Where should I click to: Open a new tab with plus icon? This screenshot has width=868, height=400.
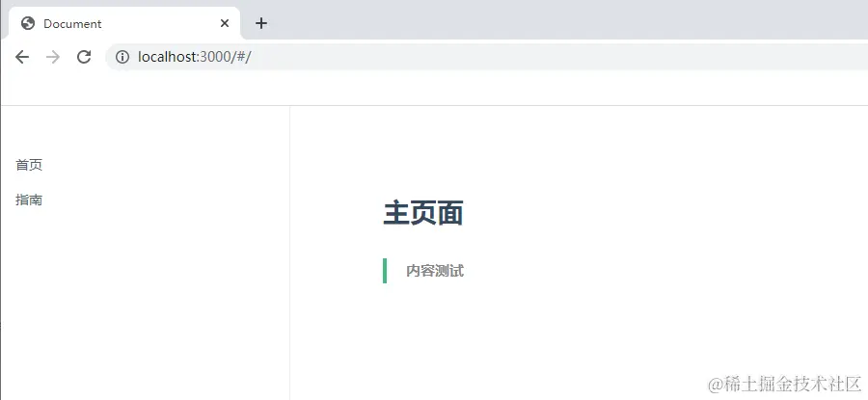click(x=261, y=23)
